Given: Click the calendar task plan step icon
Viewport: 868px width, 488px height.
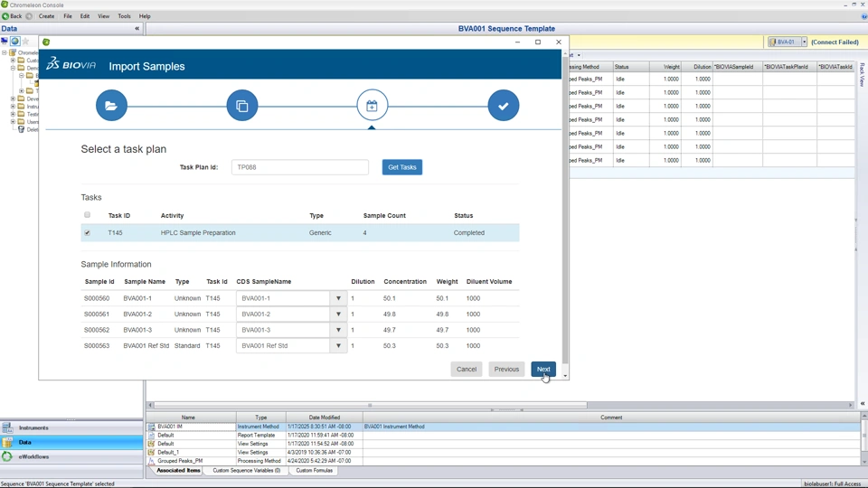Looking at the screenshot, I should point(372,105).
